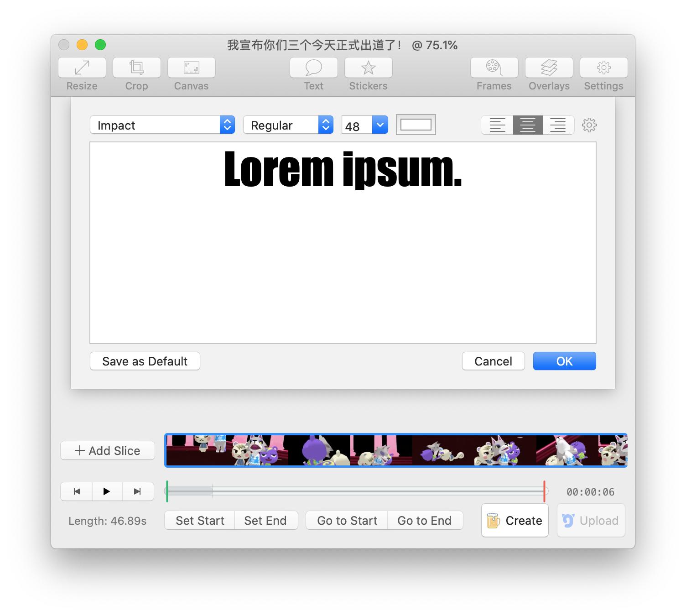Toggle center text alignment
Screen dimensions: 686x616
click(x=528, y=125)
